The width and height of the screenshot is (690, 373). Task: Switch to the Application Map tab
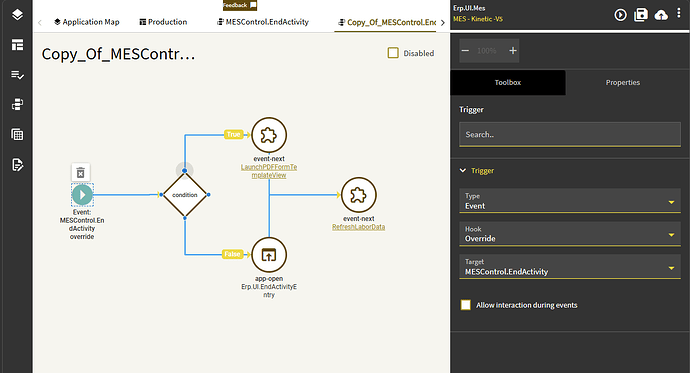click(87, 22)
